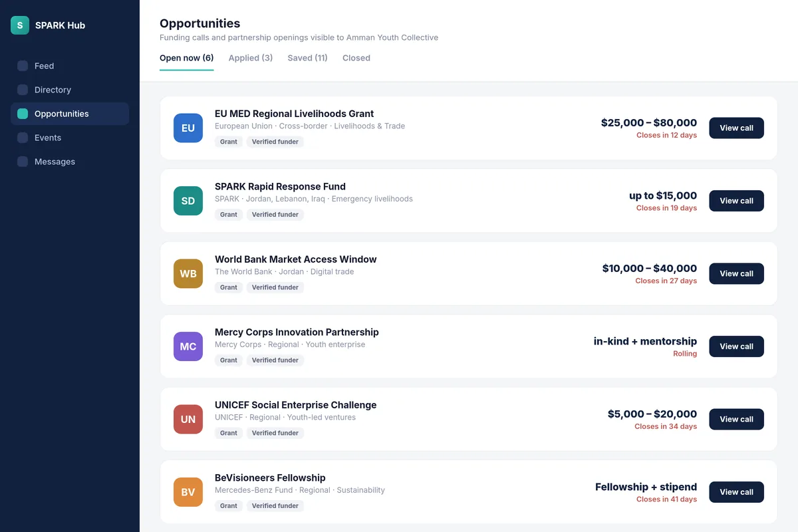Click the Opportunities sidebar icon
This screenshot has width=798, height=532.
point(23,114)
